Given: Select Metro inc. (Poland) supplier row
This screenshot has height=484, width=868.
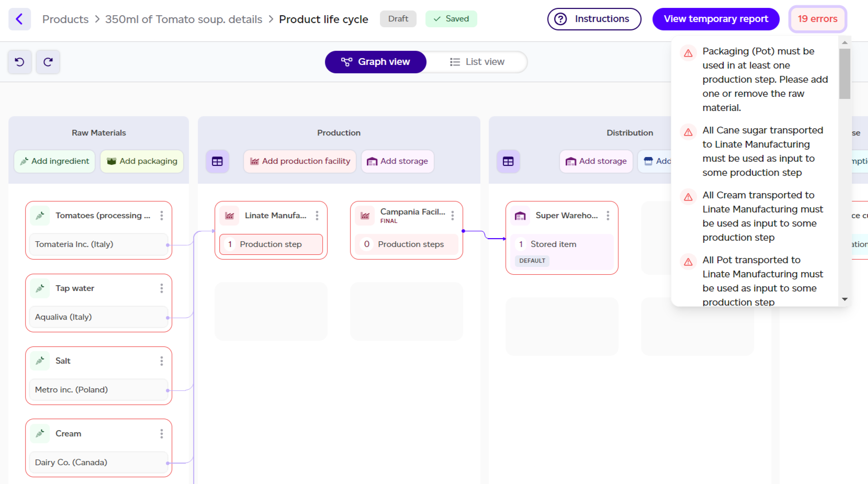Looking at the screenshot, I should [x=98, y=390].
